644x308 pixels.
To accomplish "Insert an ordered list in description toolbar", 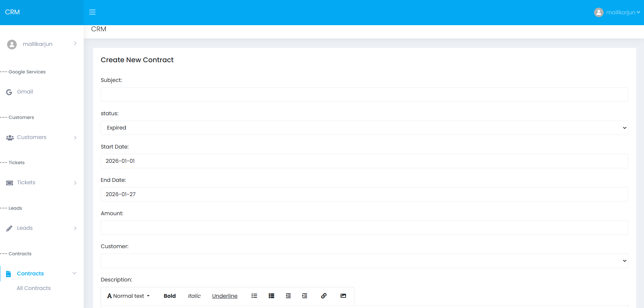I will [x=271, y=296].
